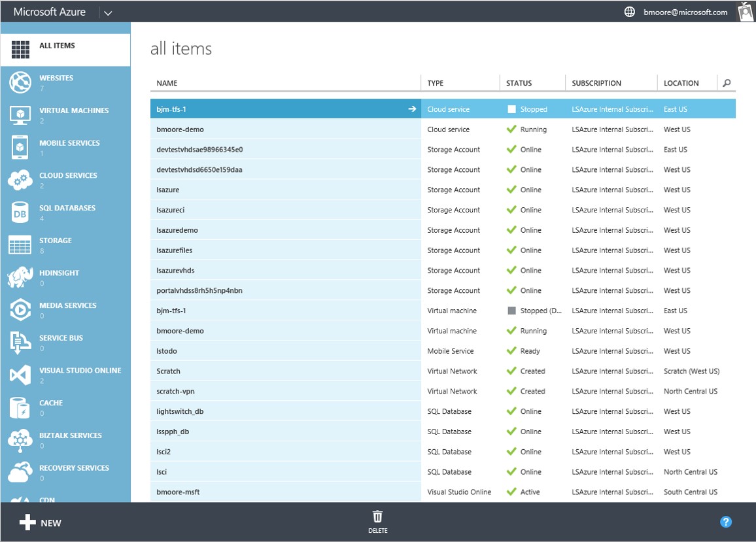Select the lsci SQL Database row
The width and height of the screenshot is (756, 542).
pos(443,472)
